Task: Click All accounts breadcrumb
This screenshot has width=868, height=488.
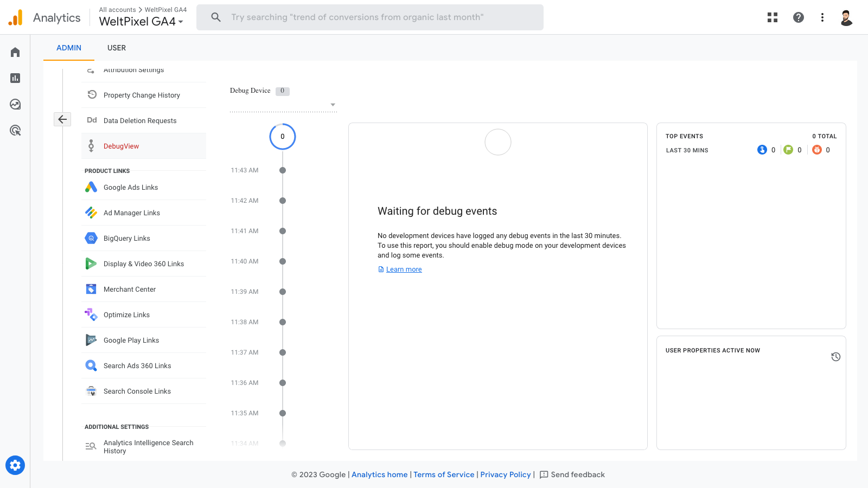Action: 117,10
